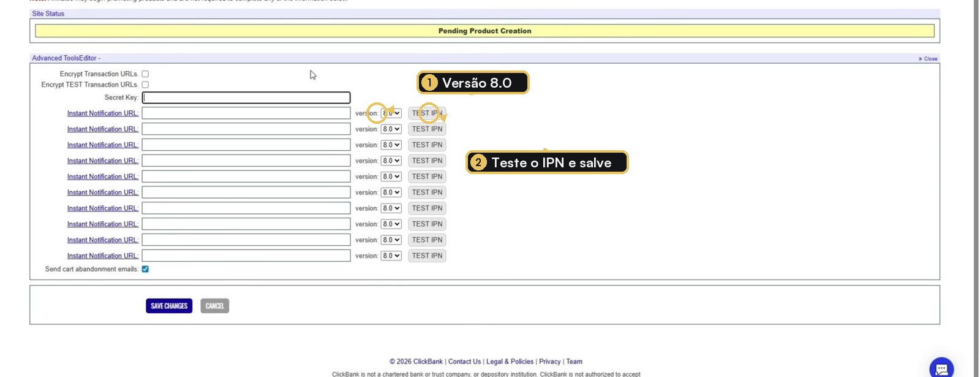Image resolution: width=980 pixels, height=377 pixels.
Task: Click the CANCEL button
Action: [214, 306]
